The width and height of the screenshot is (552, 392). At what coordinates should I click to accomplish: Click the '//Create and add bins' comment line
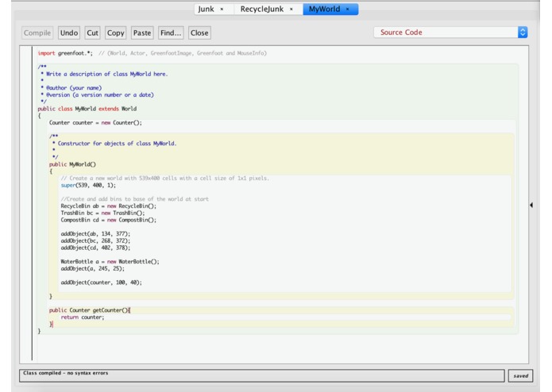pyautogui.click(x=135, y=199)
